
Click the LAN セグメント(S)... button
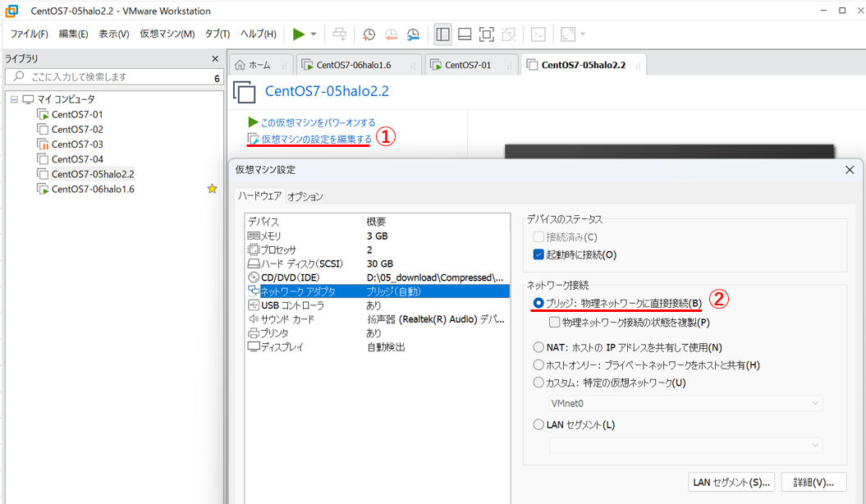(731, 482)
